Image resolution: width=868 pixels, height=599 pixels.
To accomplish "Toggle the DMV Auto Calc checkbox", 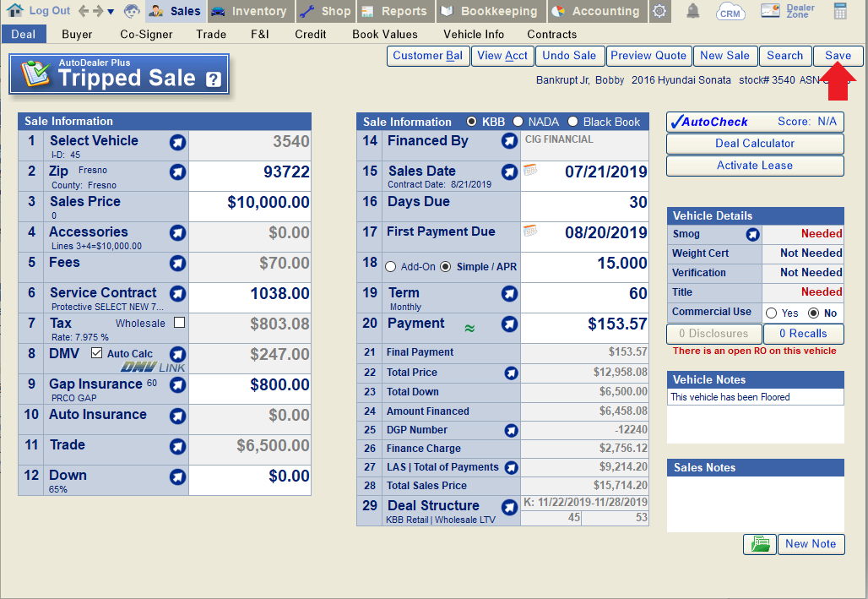I will point(96,353).
